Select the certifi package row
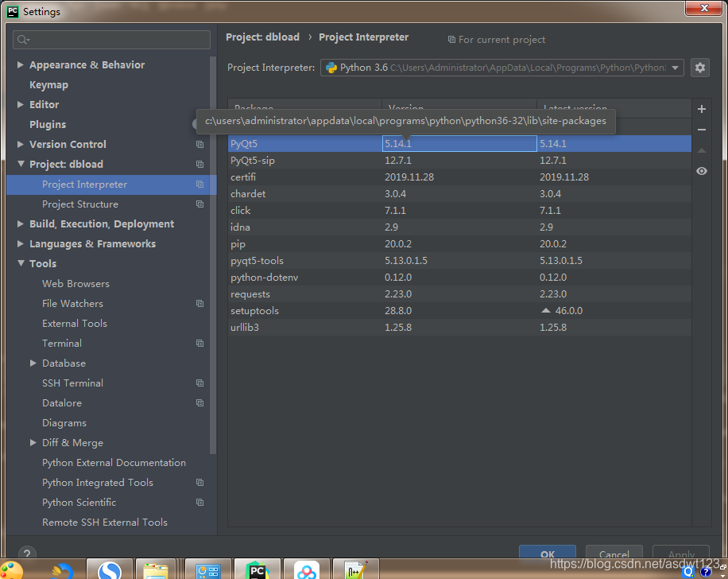This screenshot has height=579, width=728. [459, 177]
